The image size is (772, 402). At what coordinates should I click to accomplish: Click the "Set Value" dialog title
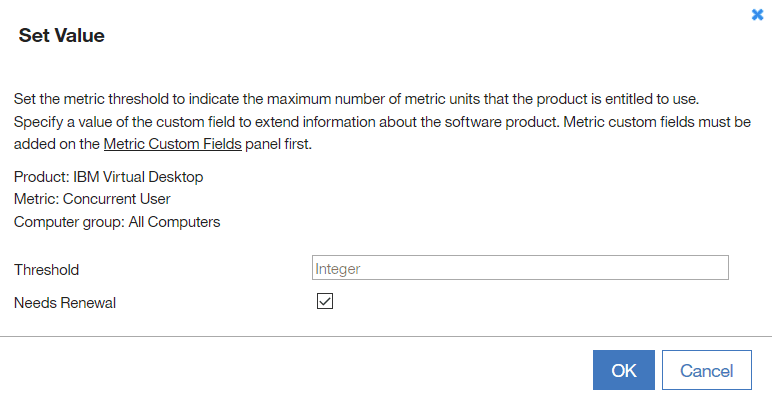pyautogui.click(x=62, y=36)
